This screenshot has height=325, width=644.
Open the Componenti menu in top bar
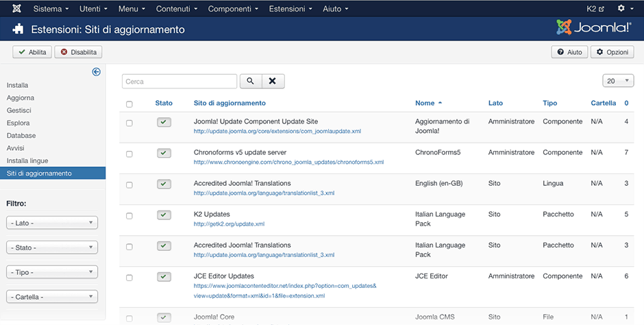[x=233, y=9]
